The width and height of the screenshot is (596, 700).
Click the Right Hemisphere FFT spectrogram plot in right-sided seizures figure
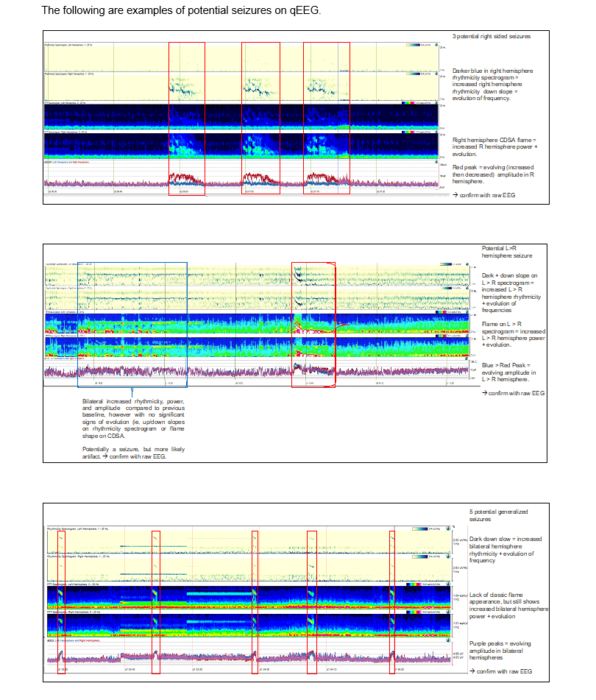[241, 146]
